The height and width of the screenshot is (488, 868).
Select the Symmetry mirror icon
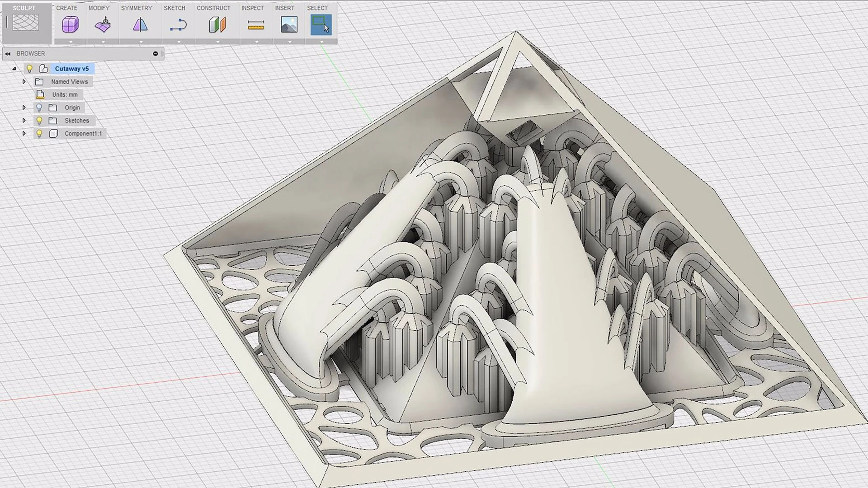(x=140, y=24)
